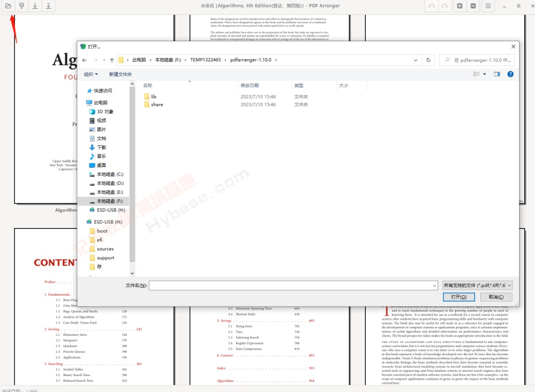Viewport: 535px width, 392px height.
Task: Click the redo icon in PDF Arranger
Action: 445,6
